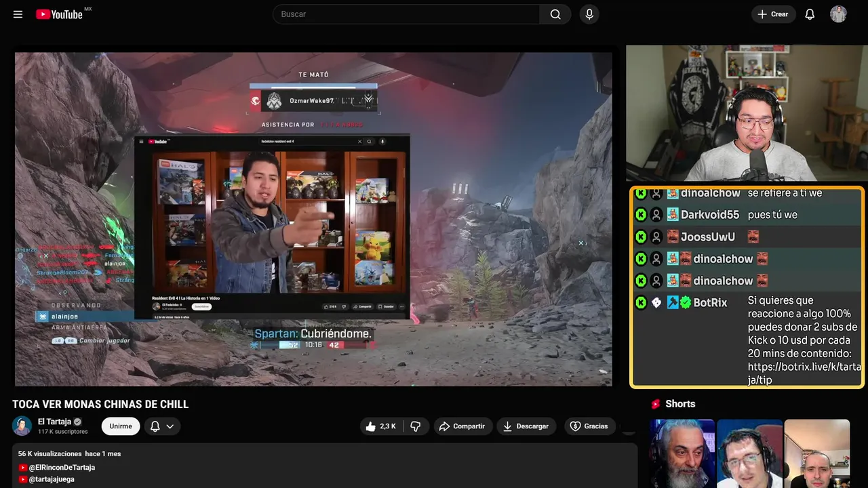
Task: Open the Crear upload menu
Action: [773, 14]
